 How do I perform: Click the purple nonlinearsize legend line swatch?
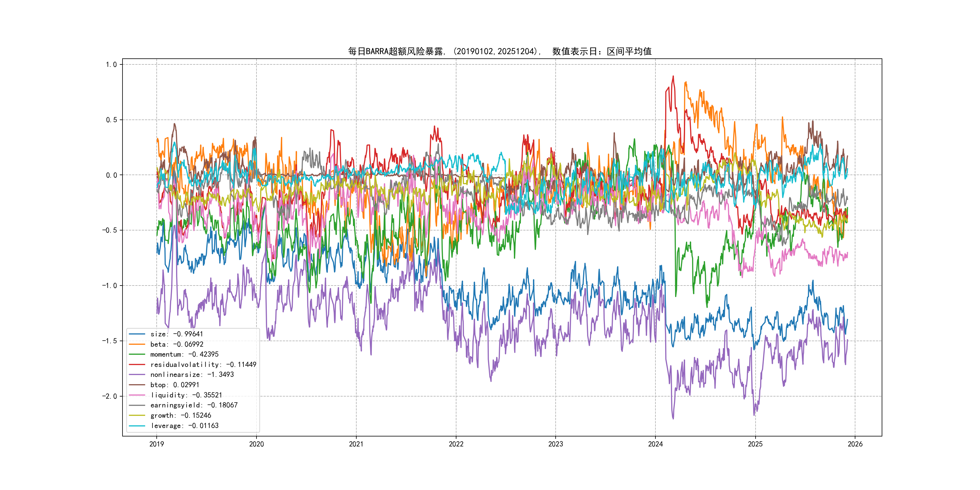pos(137,375)
